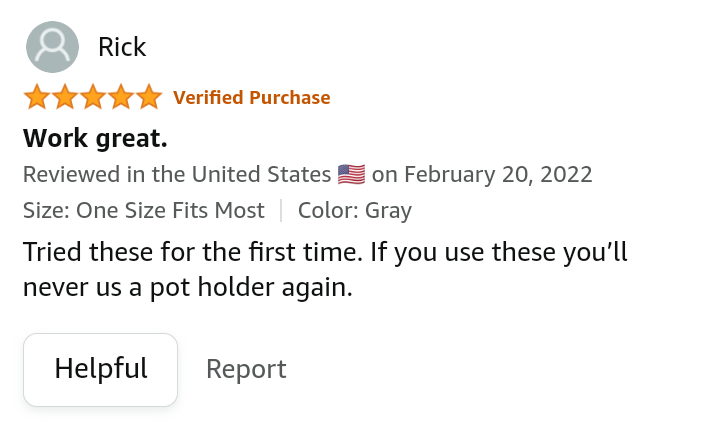Viewport: 718px width, 421px height.
Task: Click the first orange rating star
Action: click(x=37, y=98)
